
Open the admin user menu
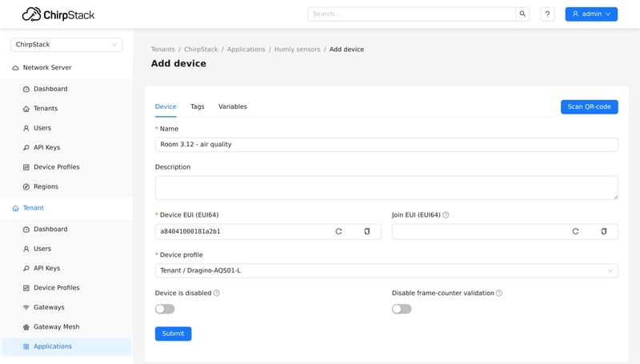(x=591, y=14)
